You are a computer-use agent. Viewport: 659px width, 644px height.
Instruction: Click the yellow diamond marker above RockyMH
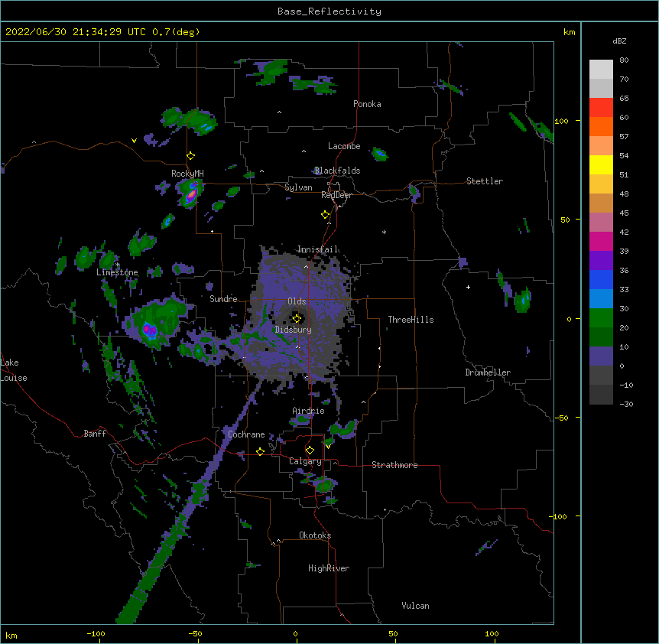coord(191,156)
